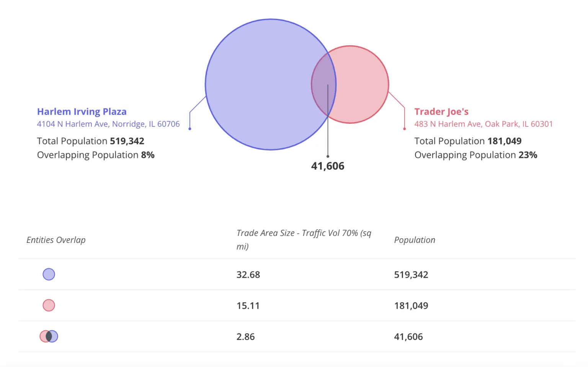Click the overlapping-circles icon in third table row
The image size is (588, 367).
[x=48, y=336]
